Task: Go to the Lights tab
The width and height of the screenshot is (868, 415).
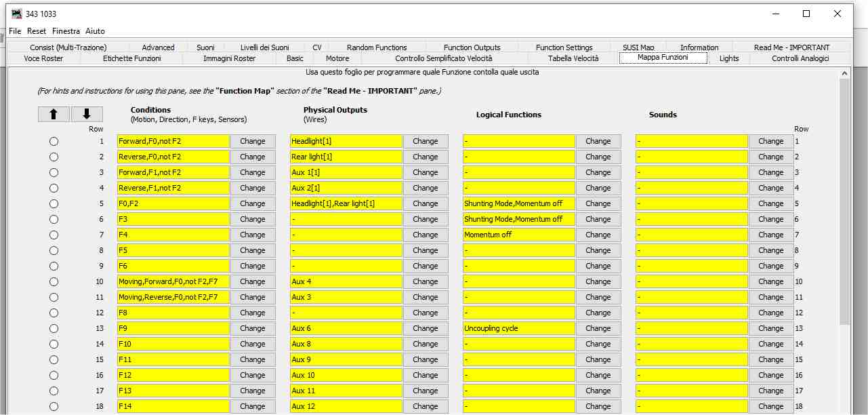Action: pyautogui.click(x=729, y=58)
